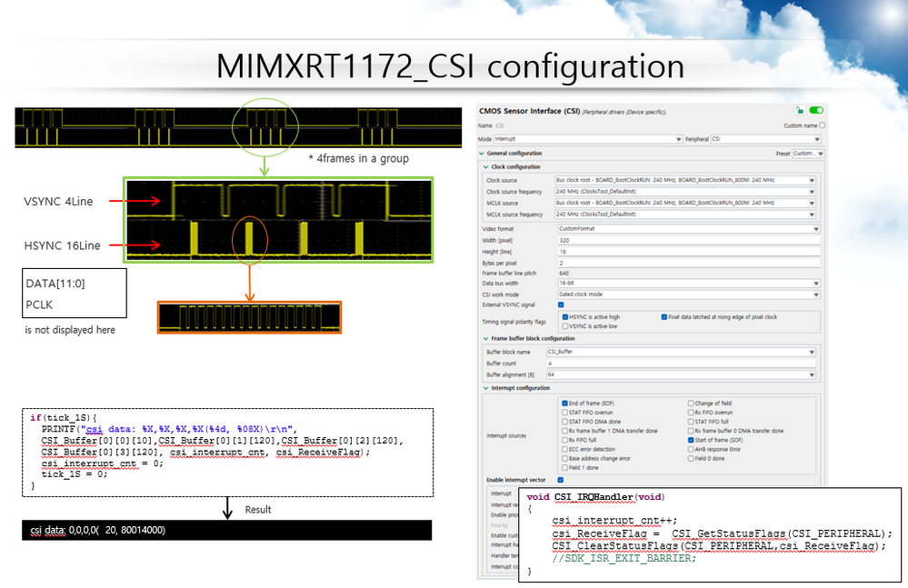Viewport: 908px width, 588px height.
Task: Open the Peripheral selector dropdown
Action: (816, 140)
